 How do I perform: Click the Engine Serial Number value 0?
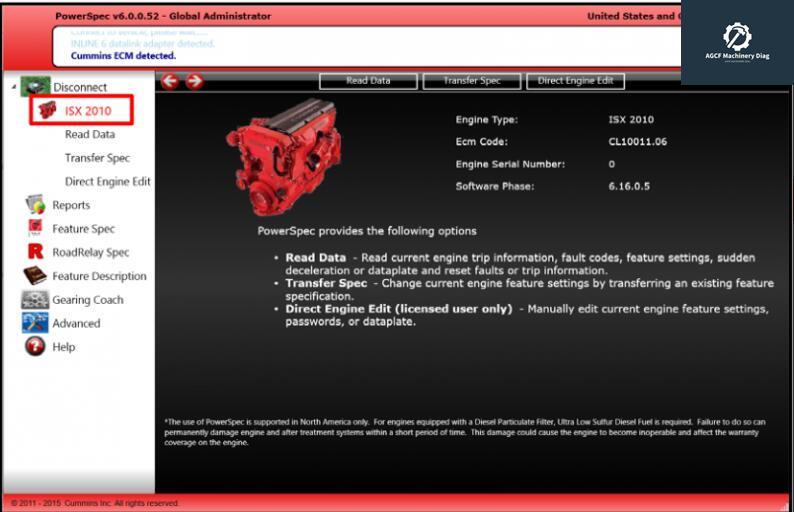tap(612, 164)
